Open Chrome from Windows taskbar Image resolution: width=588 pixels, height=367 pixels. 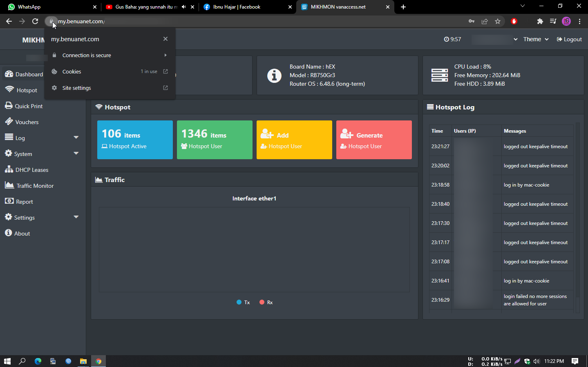tap(98, 361)
